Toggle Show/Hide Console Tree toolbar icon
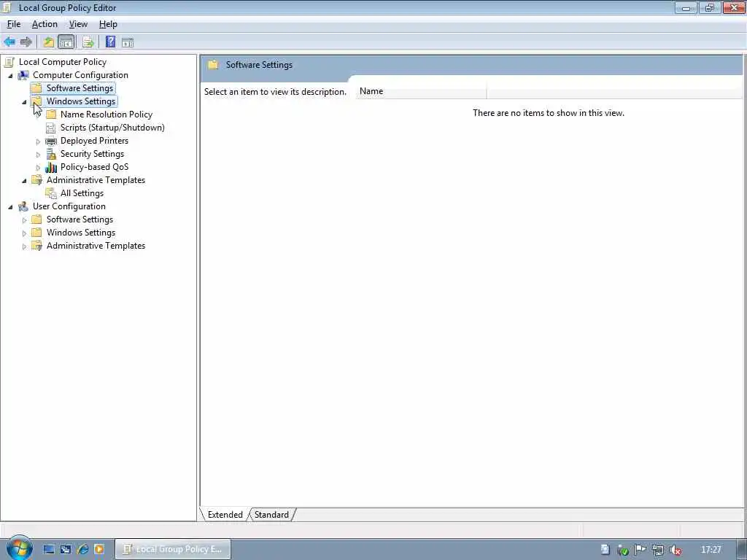The image size is (747, 560). tap(66, 42)
